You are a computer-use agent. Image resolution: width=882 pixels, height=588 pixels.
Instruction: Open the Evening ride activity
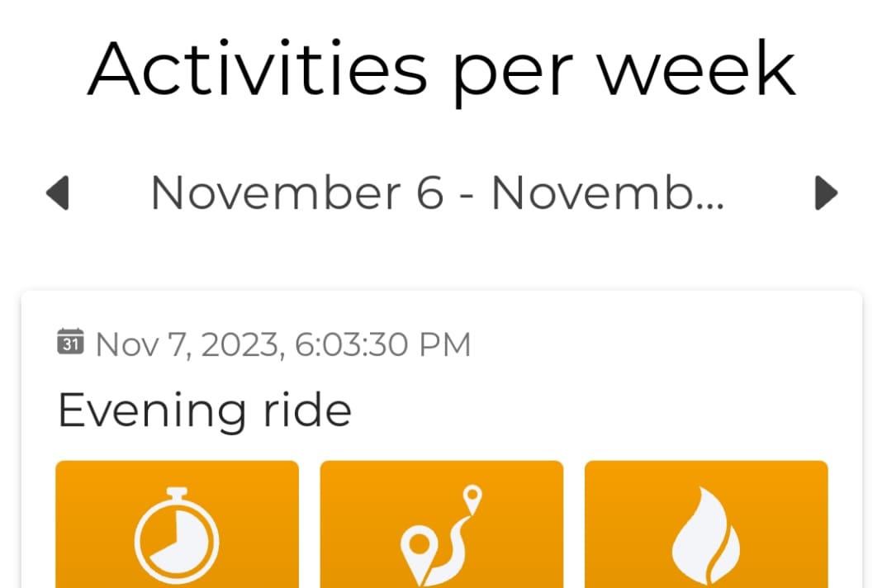click(x=204, y=408)
